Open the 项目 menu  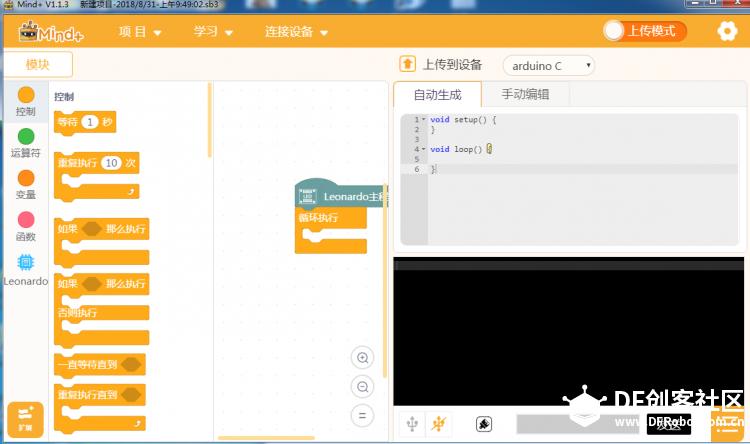coord(140,32)
